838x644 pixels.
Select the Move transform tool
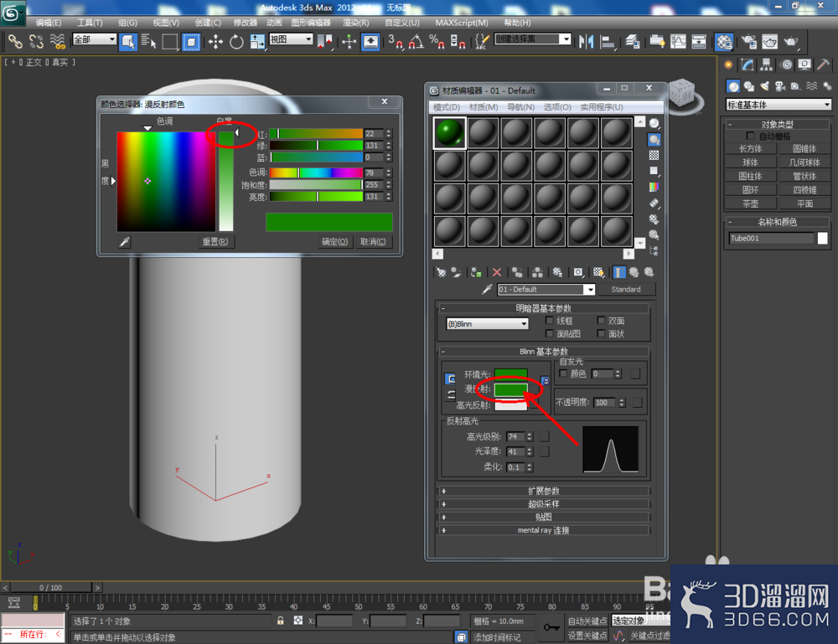point(215,42)
